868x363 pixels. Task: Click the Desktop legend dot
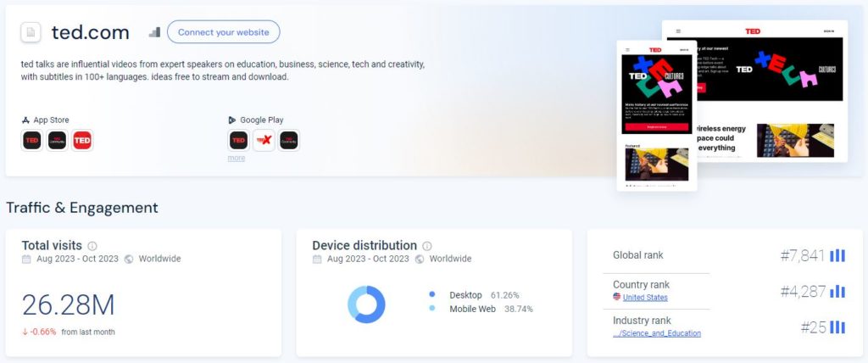click(431, 295)
